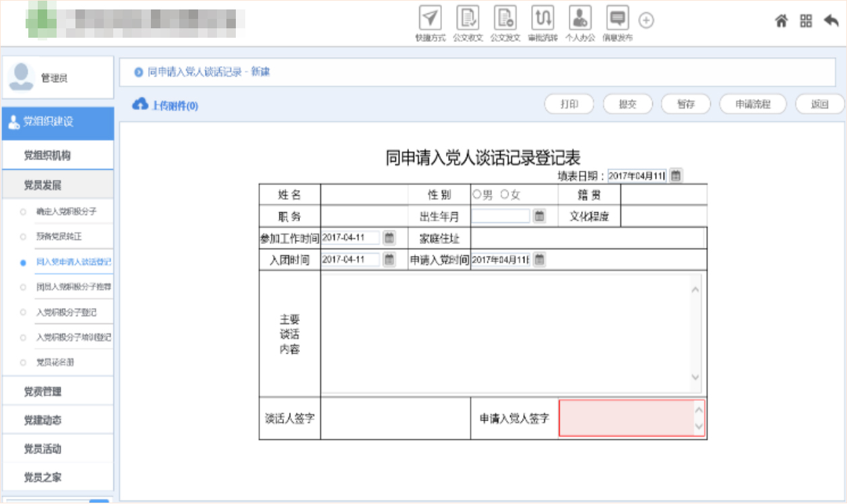Click the down arrow of 主要谈话内容 scrollbar
847x504 pixels.
[x=696, y=378]
